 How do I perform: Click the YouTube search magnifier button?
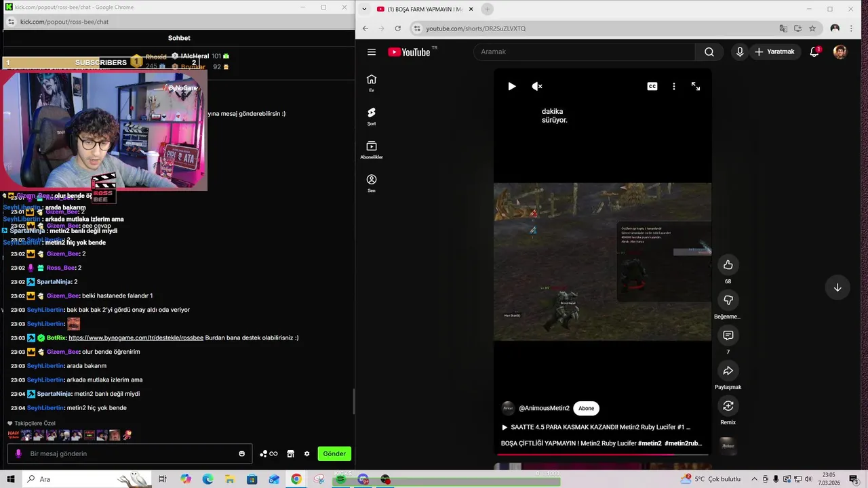(x=709, y=52)
